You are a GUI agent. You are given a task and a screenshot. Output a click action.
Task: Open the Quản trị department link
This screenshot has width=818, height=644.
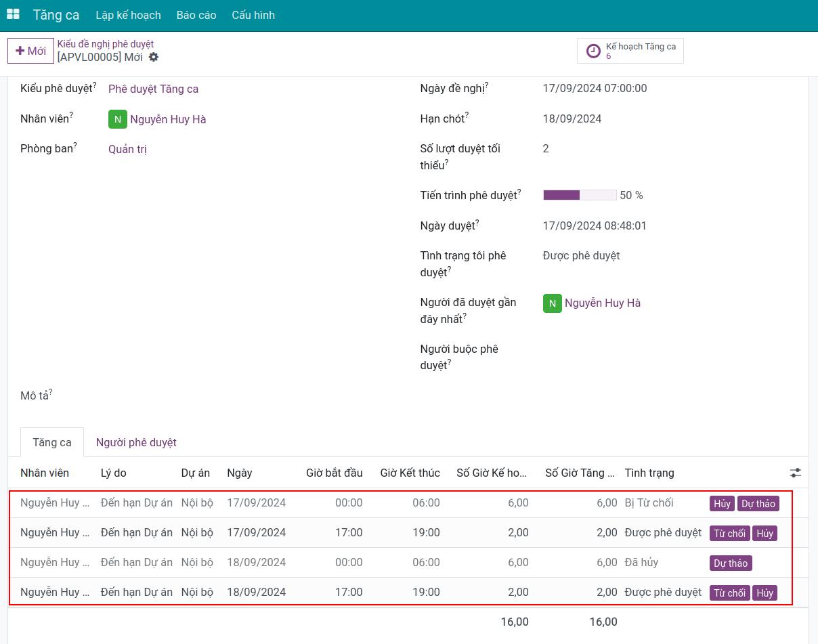(x=127, y=150)
